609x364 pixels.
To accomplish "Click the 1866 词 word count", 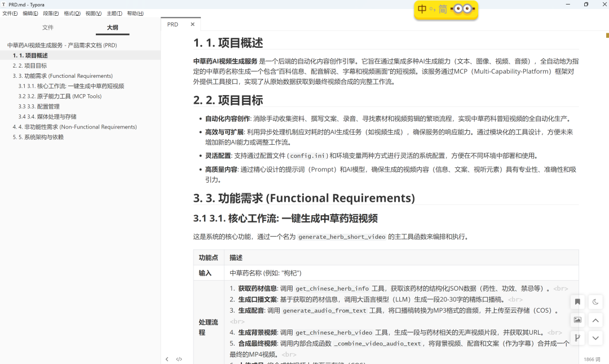I will 592,359.
